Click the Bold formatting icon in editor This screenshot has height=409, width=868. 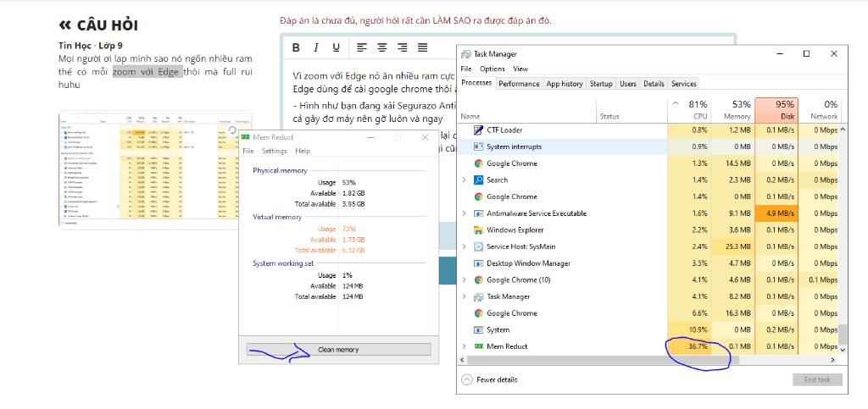coord(296,47)
